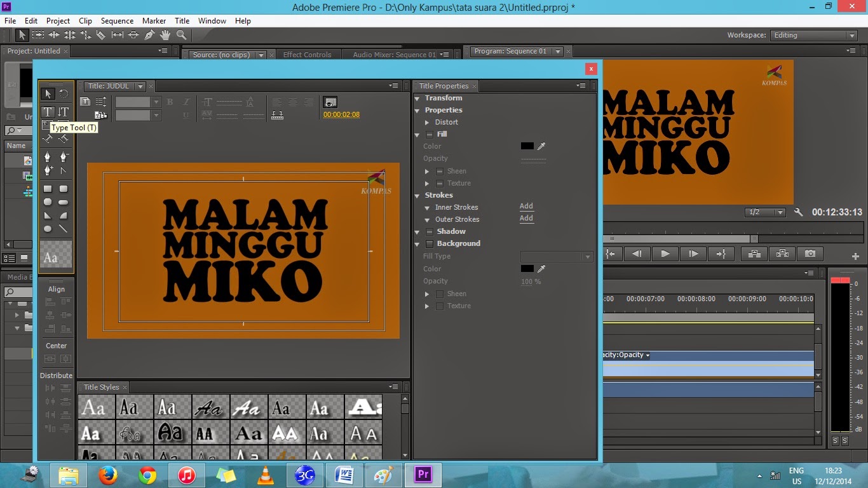Step Back one frame in Program Monitor
868x488 pixels.
tap(637, 254)
